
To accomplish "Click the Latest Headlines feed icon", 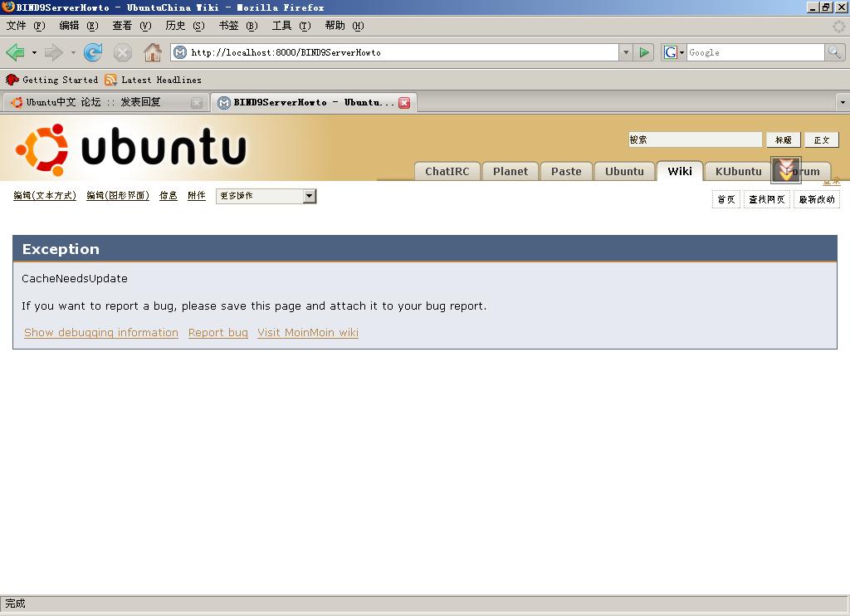I will click(110, 80).
